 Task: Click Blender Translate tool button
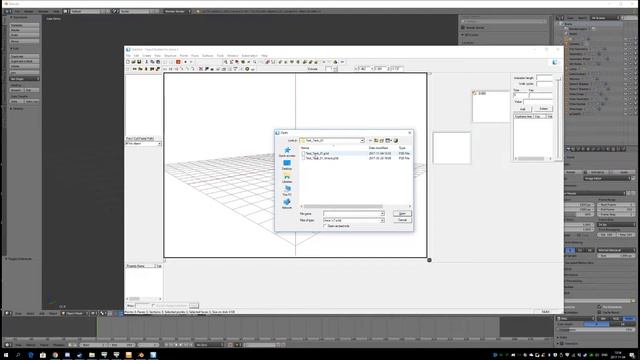click(24, 25)
